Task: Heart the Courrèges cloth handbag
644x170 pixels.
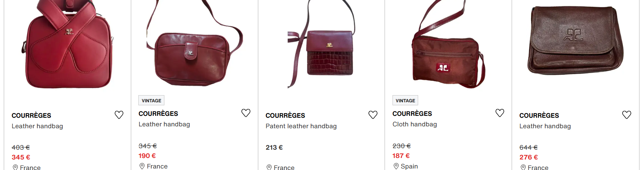Action: click(x=500, y=113)
